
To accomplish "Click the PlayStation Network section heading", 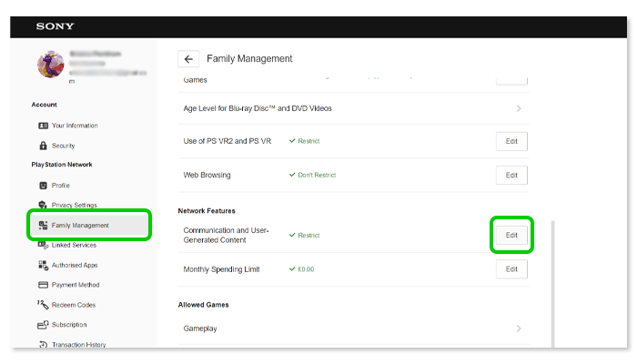I will tap(62, 165).
